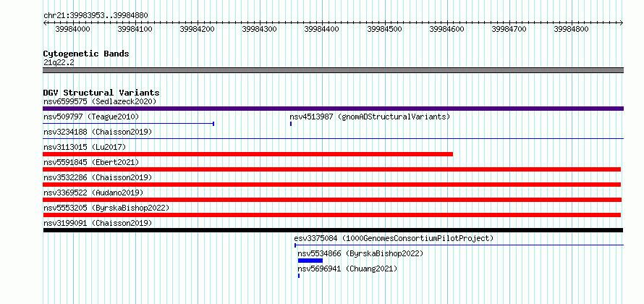Click the gray 21q22.2 cytogenetic band bar
Image resolution: width=644 pixels, height=304 pixels.
pos(333,70)
